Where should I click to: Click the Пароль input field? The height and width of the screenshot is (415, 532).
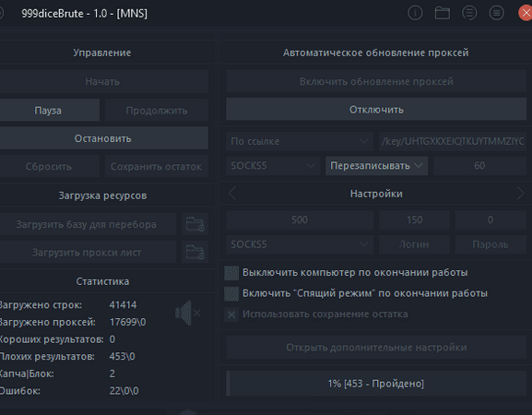pyautogui.click(x=491, y=244)
